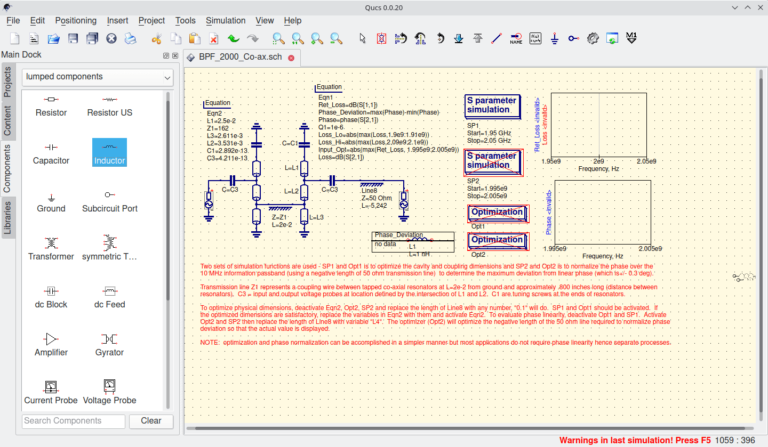The height and width of the screenshot is (447, 768).
Task: Cut selection with the scissors icon
Action: (156, 38)
